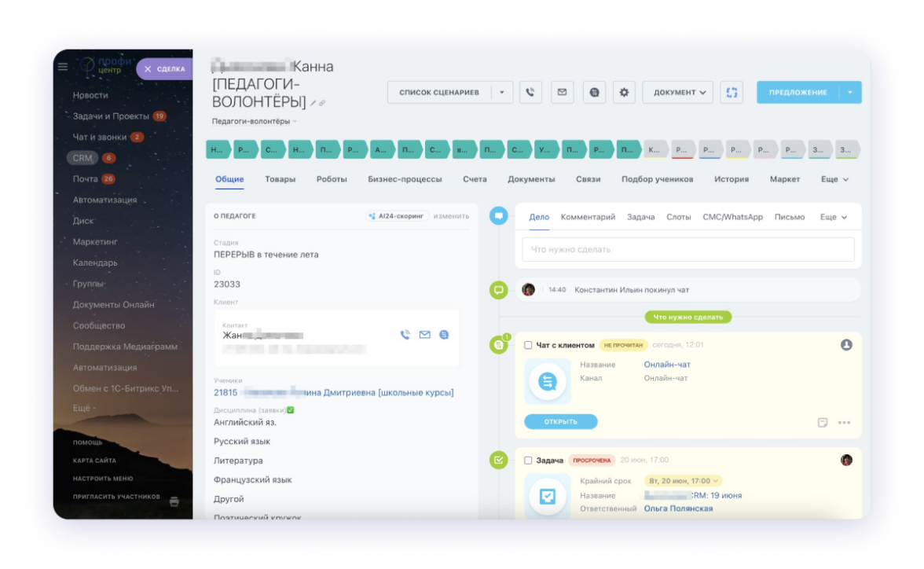Open the settings gear icon in the toolbar

625,93
